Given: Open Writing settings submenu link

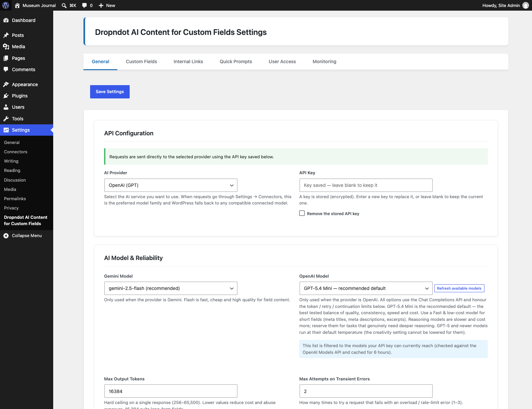Looking at the screenshot, I should [x=11, y=161].
